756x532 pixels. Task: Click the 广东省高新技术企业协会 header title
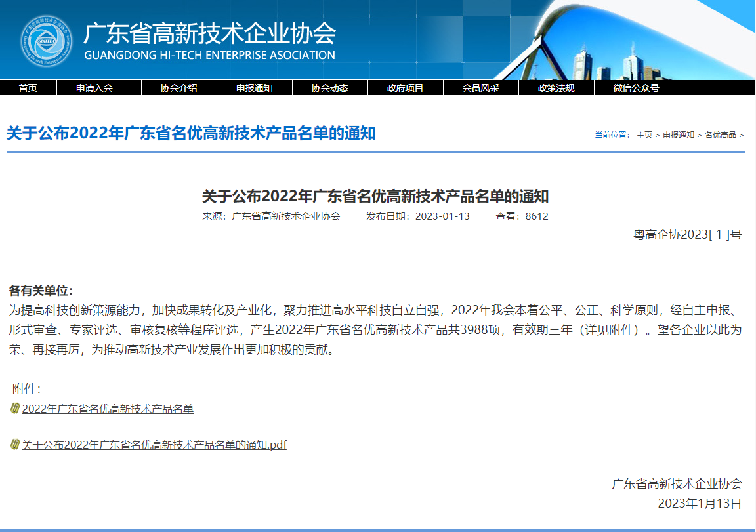pyautogui.click(x=209, y=33)
